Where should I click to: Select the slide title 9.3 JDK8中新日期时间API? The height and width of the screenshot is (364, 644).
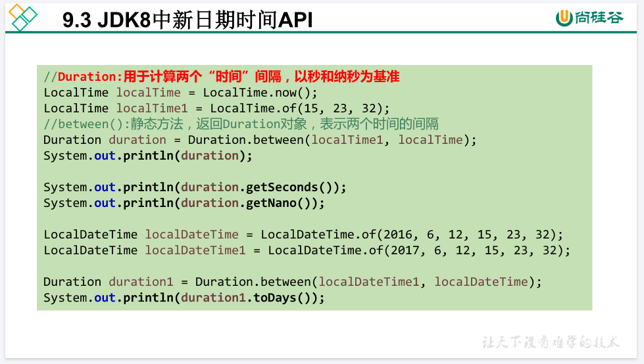(187, 20)
